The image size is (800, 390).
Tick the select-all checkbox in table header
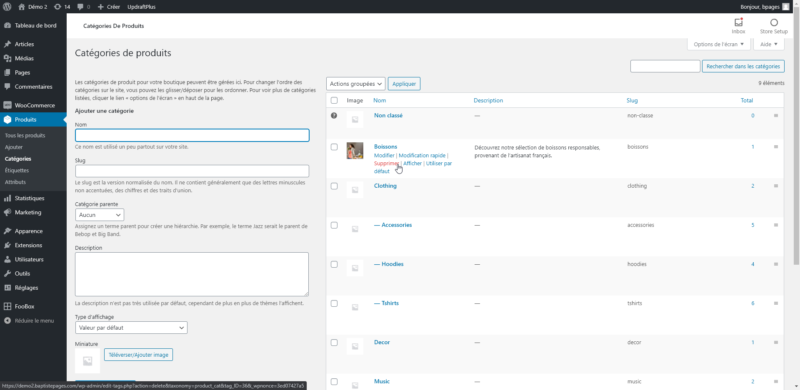pyautogui.click(x=334, y=101)
